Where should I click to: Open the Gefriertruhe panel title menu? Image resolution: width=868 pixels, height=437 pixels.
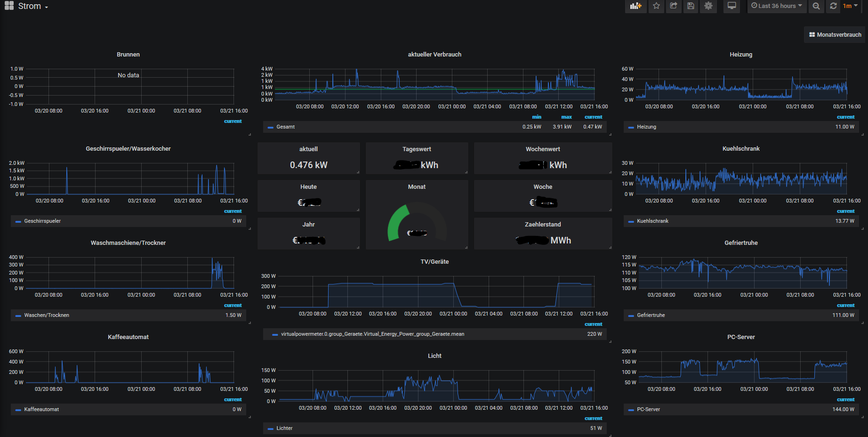pos(741,243)
